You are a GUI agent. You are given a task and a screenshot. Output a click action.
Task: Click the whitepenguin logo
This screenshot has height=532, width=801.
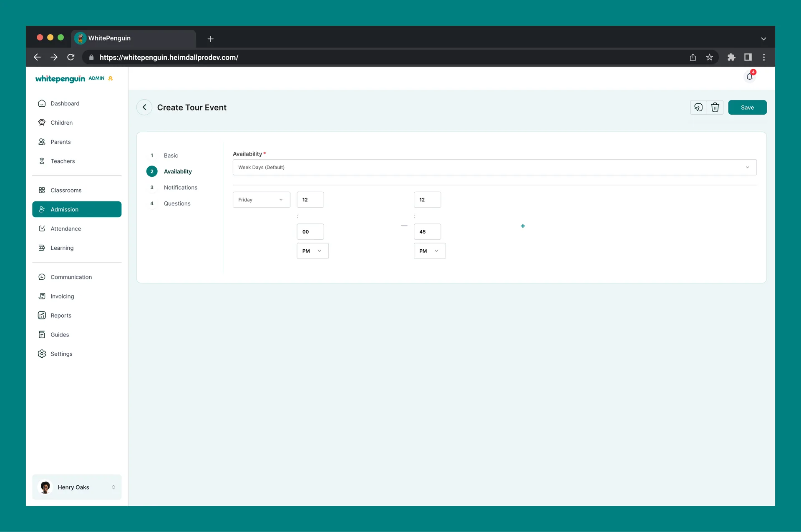tap(60, 79)
